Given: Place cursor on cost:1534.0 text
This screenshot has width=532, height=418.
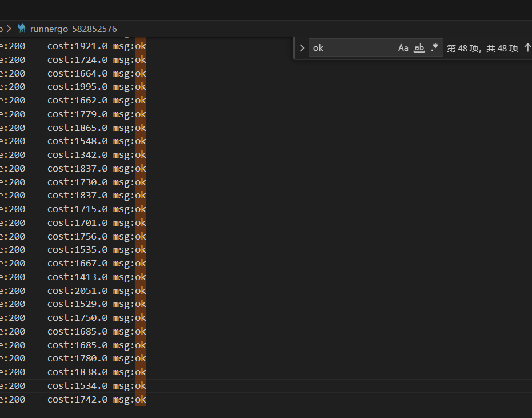Looking at the screenshot, I should coord(77,386).
